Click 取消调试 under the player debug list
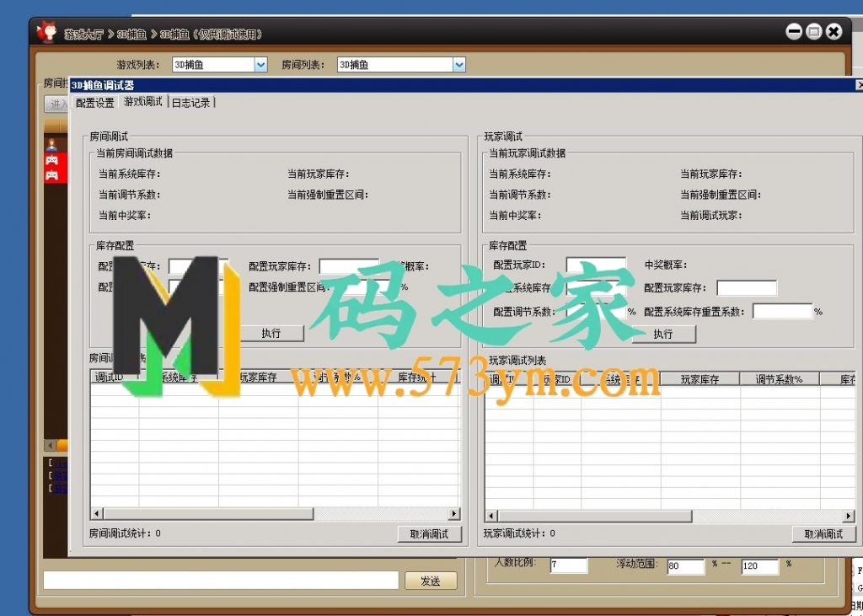This screenshot has height=616, width=863. (x=824, y=534)
